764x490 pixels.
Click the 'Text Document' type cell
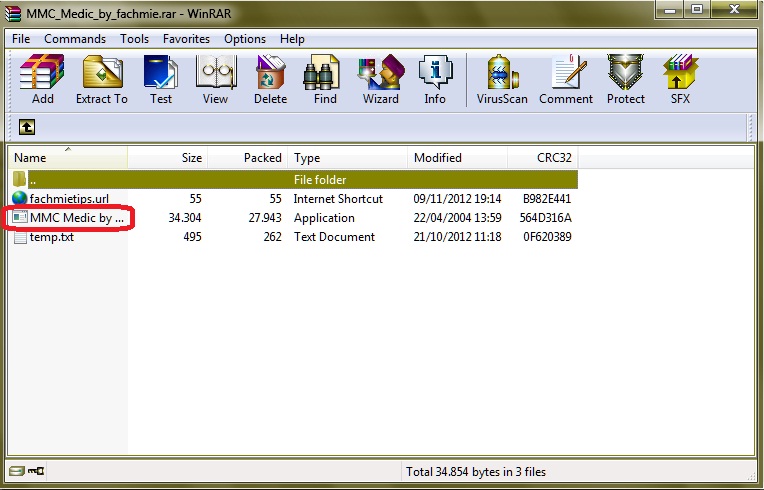[x=334, y=237]
